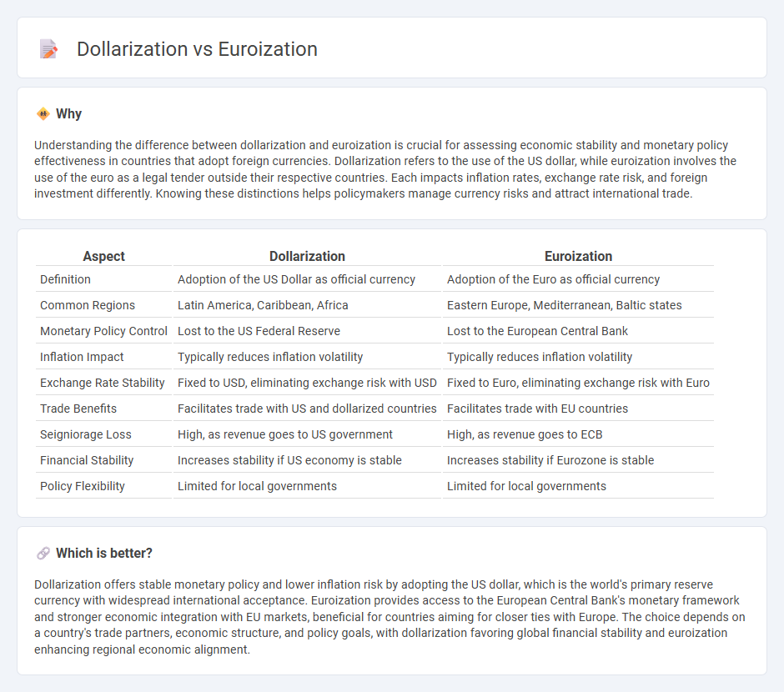784x692 pixels.
Task: Click the 'Why' section heading
Action: click(68, 114)
